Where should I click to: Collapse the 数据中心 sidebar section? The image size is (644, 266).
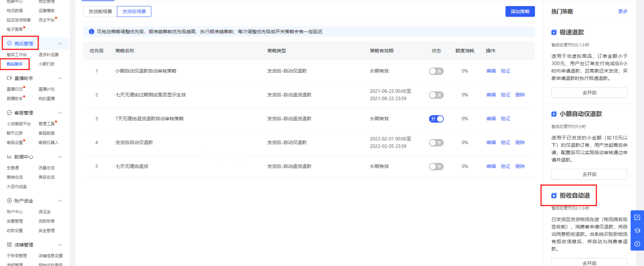pos(60,157)
